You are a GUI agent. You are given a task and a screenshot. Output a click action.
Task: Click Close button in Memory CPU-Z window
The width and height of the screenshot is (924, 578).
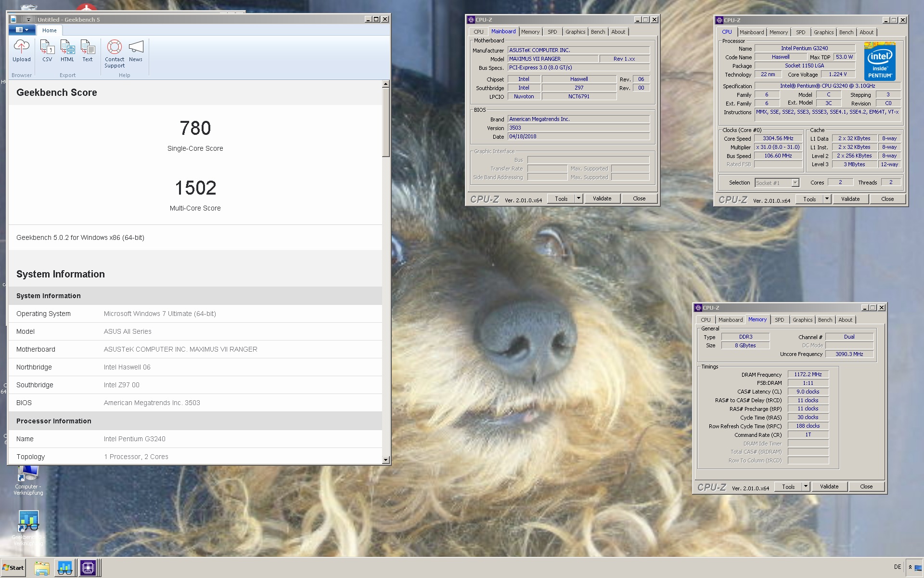(x=866, y=486)
